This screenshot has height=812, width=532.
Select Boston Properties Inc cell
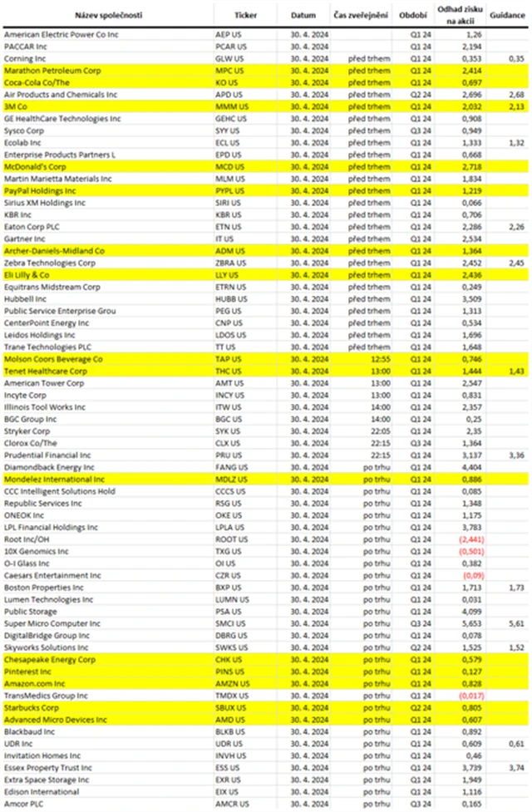pos(43,588)
